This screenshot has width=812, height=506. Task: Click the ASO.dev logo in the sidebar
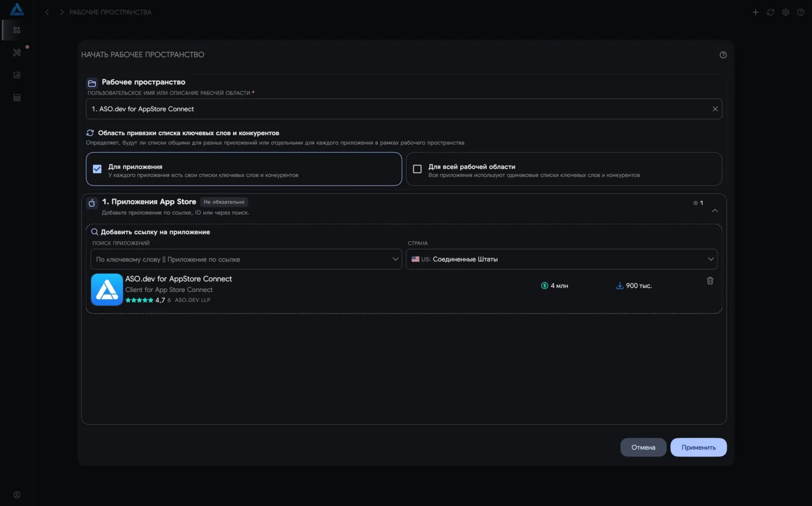coord(17,10)
